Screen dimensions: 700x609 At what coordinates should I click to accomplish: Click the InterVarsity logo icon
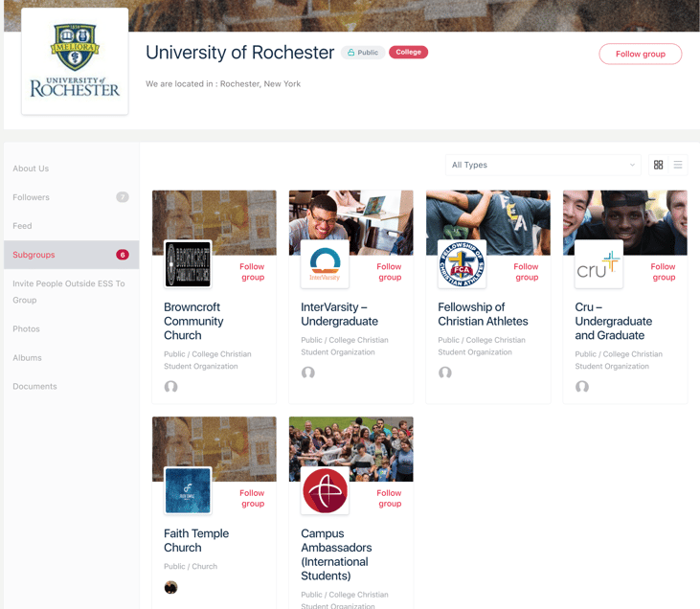point(325,264)
